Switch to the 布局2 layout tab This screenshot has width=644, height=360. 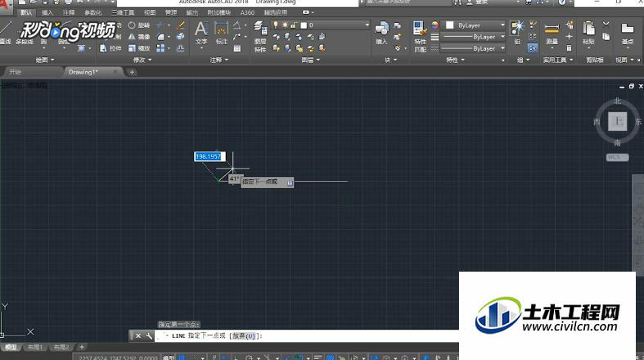[61, 347]
